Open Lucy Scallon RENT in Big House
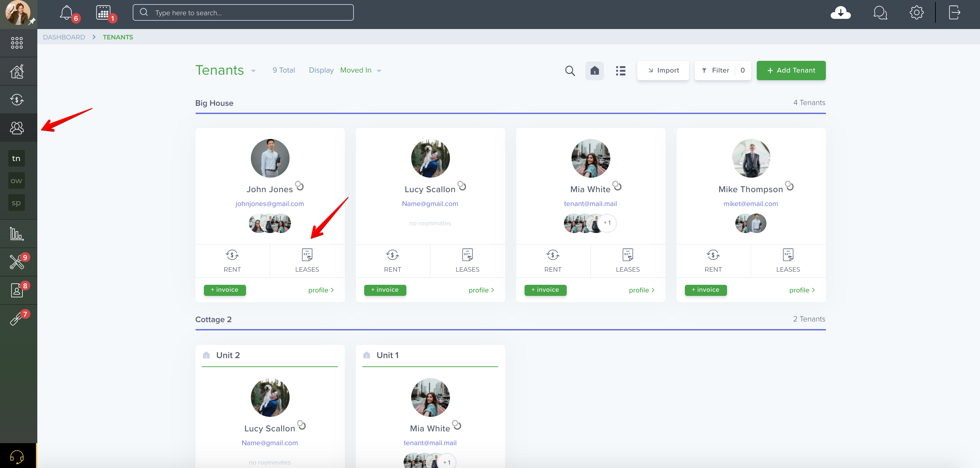This screenshot has height=468, width=980. coord(393,261)
